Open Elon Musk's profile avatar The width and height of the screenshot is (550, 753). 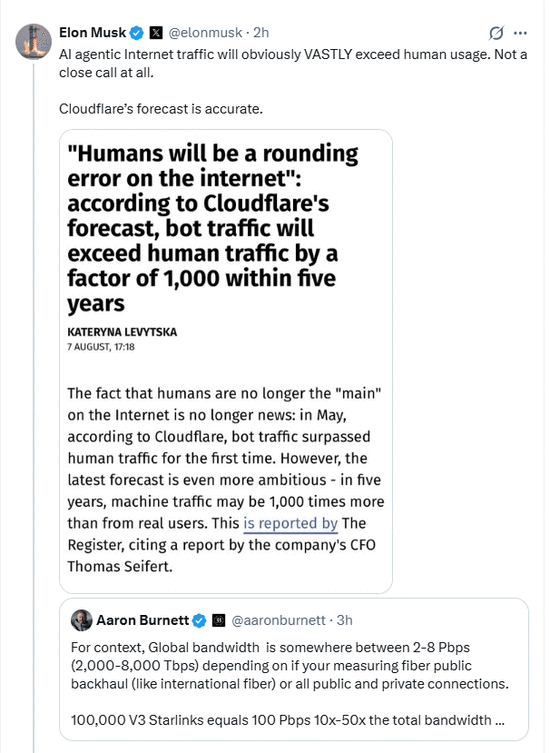tap(34, 41)
